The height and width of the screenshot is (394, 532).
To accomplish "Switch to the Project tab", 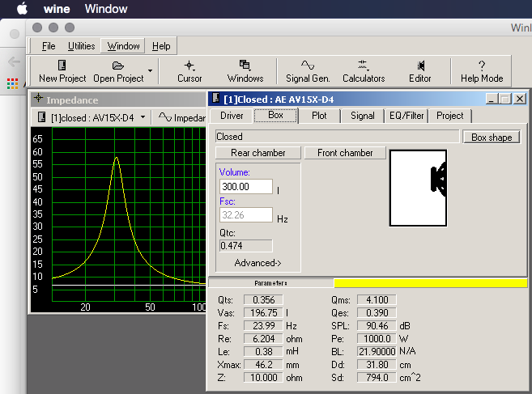I will tap(450, 116).
